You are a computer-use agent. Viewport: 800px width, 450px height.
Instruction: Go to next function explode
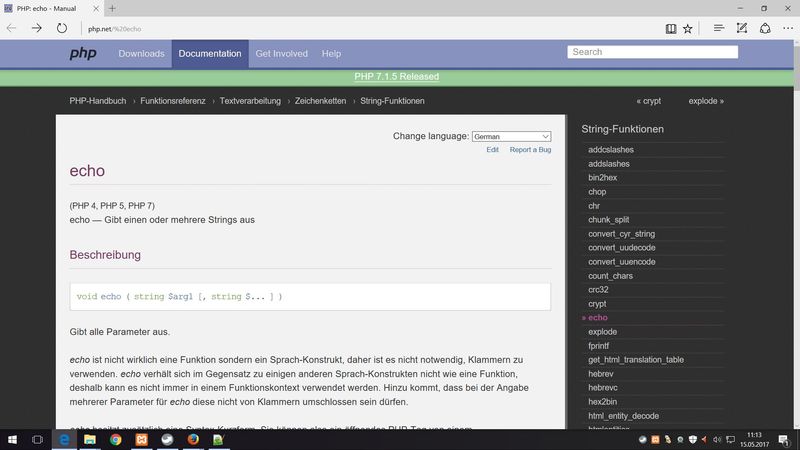[706, 101]
